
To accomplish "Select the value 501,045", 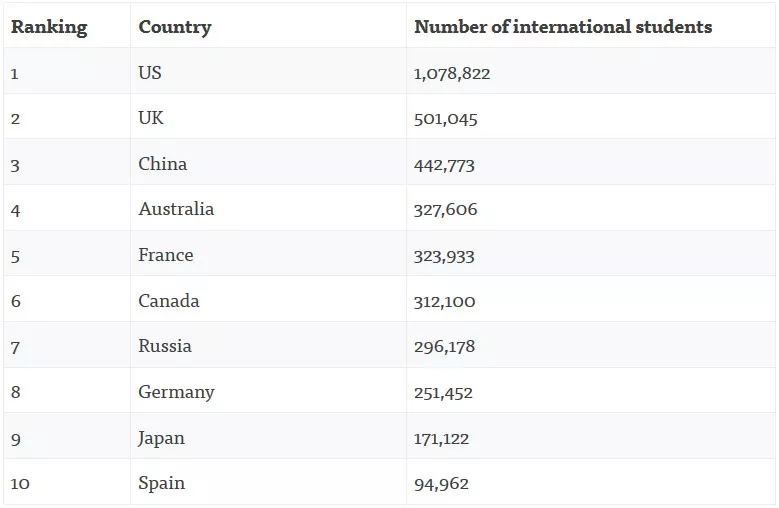I will (x=446, y=119).
